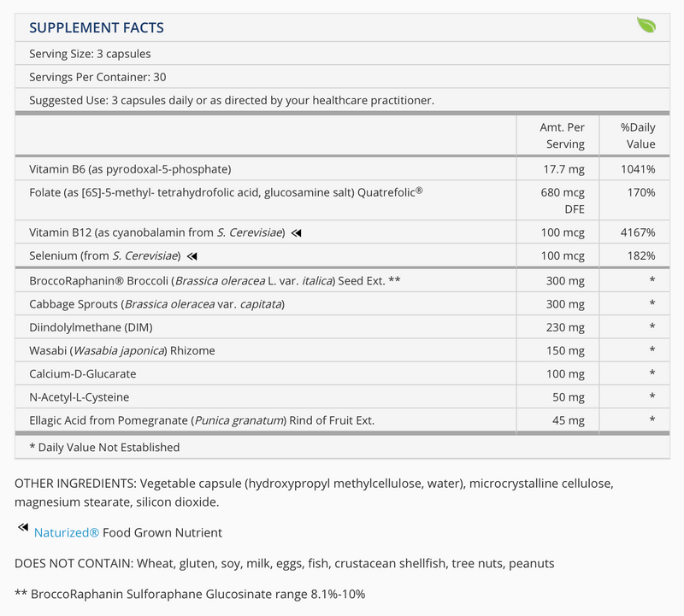This screenshot has height=616, width=684.
Task: Click the Suggested Use text
Action: pyautogui.click(x=232, y=100)
